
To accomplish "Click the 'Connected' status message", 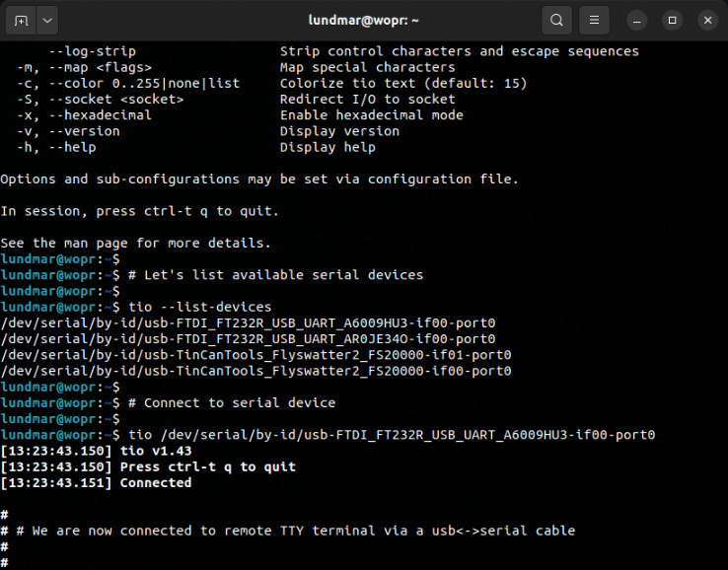I will pyautogui.click(x=156, y=483).
